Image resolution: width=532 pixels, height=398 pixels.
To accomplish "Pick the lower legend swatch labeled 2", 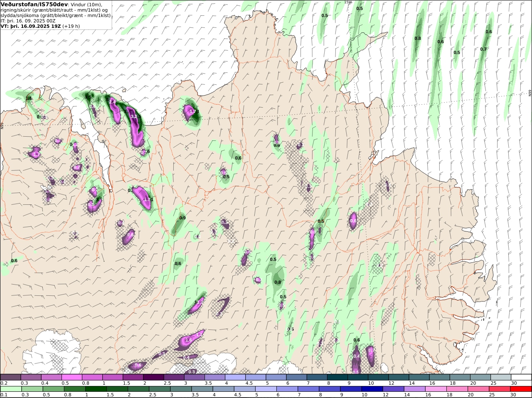I will tap(138, 389).
